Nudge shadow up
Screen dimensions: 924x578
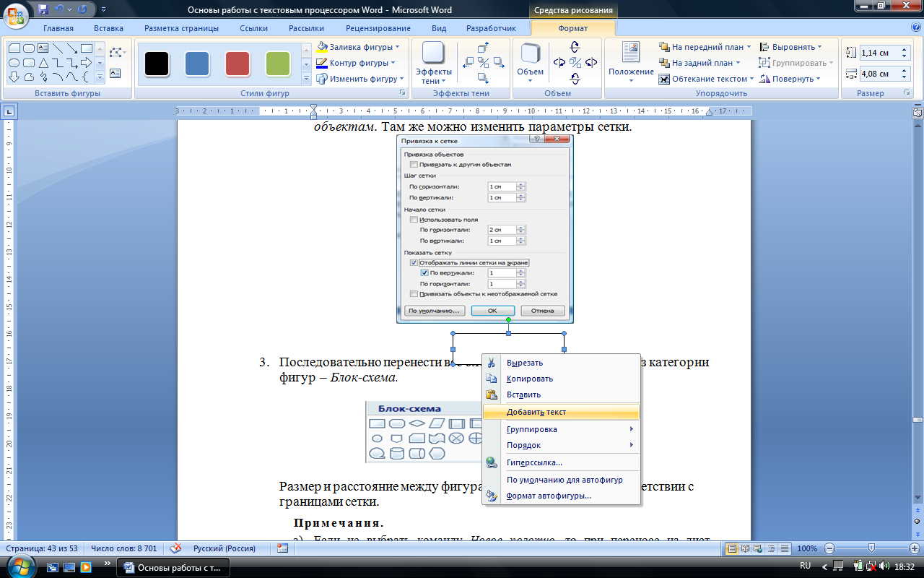coord(483,48)
